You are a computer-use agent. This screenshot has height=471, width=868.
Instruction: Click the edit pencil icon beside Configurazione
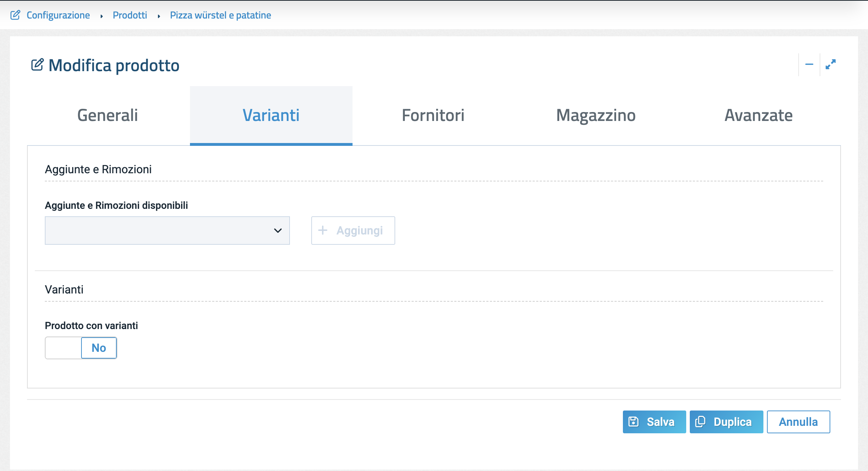pyautogui.click(x=15, y=15)
